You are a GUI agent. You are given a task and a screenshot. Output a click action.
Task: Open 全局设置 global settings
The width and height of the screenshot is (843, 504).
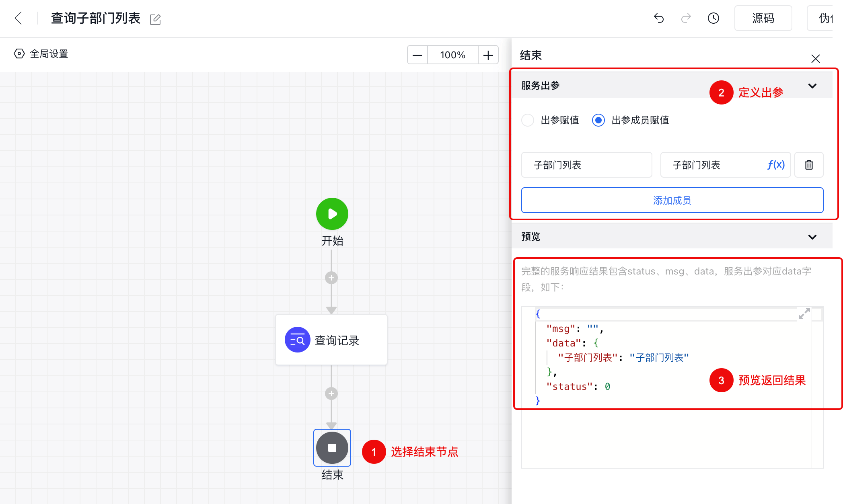pos(41,54)
